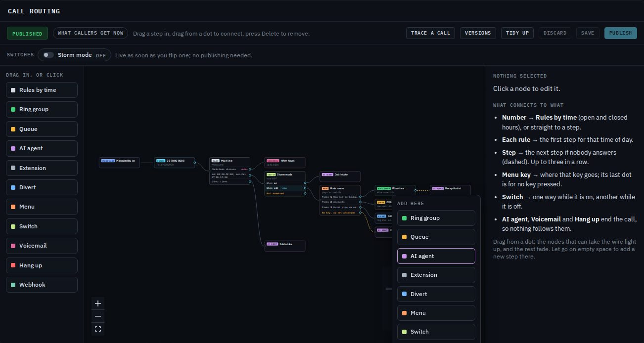Image resolution: width=644 pixels, height=343 pixels.
Task: Publish the call routing
Action: point(620,33)
